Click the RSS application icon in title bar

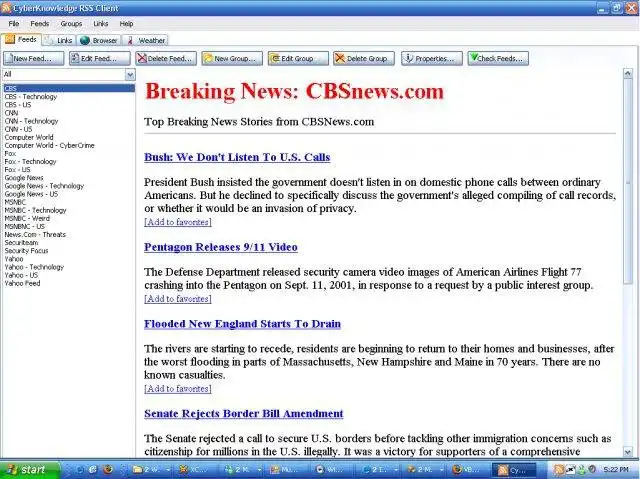pos(6,7)
